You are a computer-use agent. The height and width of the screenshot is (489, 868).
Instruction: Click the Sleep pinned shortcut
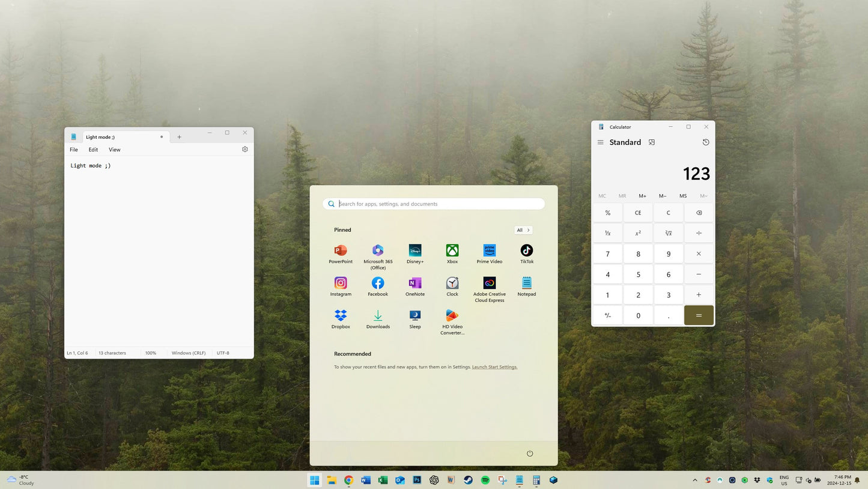(415, 318)
